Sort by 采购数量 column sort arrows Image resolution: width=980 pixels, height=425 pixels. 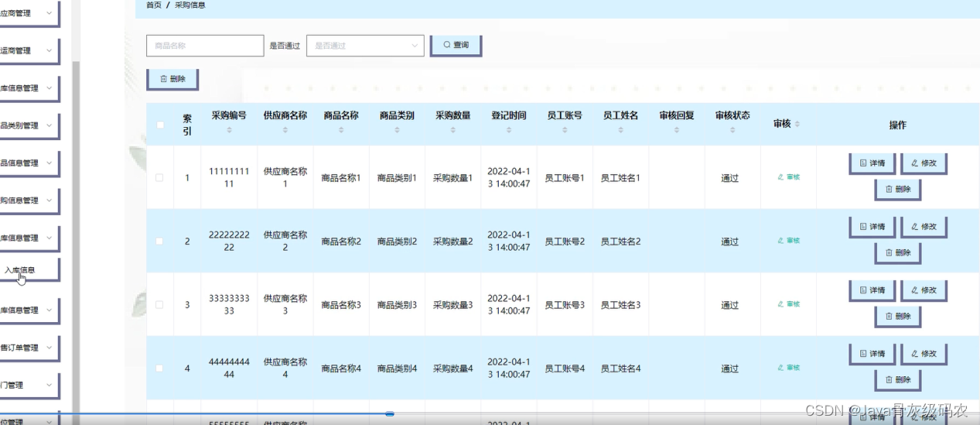pos(452,130)
